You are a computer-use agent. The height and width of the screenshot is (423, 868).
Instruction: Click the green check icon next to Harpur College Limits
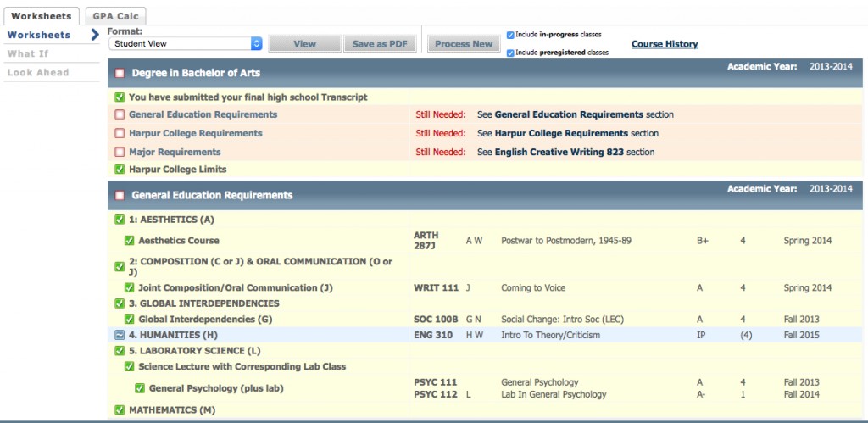[x=120, y=170]
